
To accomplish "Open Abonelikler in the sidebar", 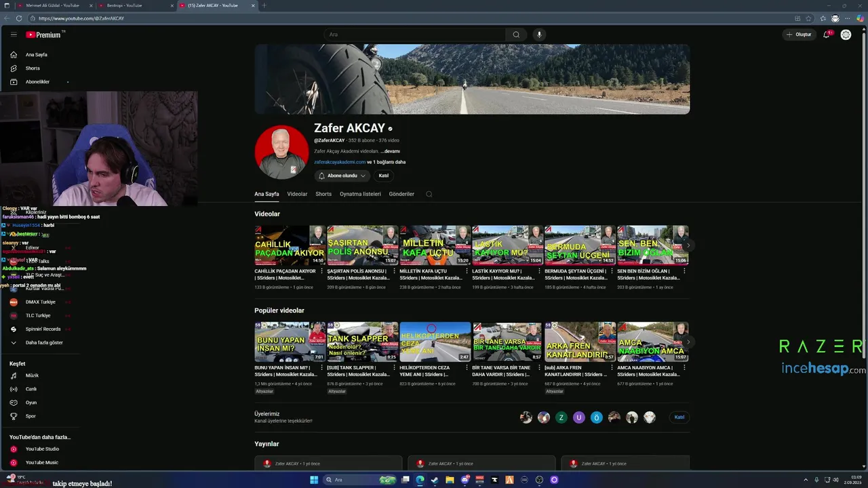I will click(37, 82).
